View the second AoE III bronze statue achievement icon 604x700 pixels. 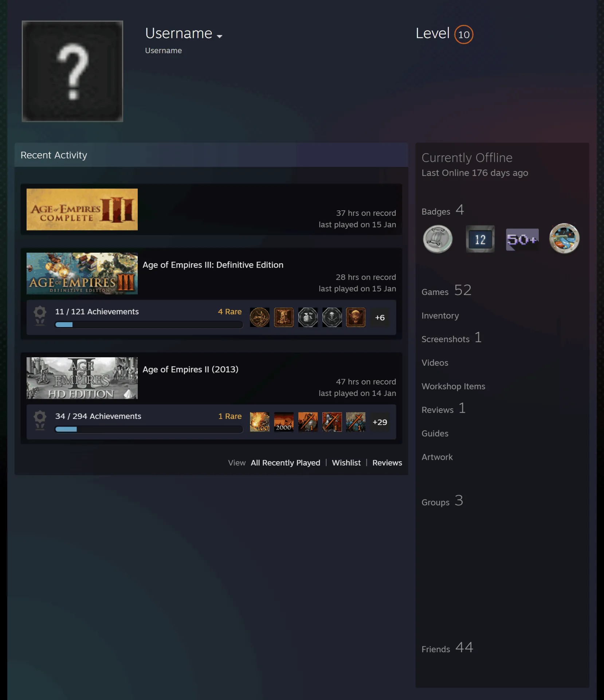pos(284,317)
